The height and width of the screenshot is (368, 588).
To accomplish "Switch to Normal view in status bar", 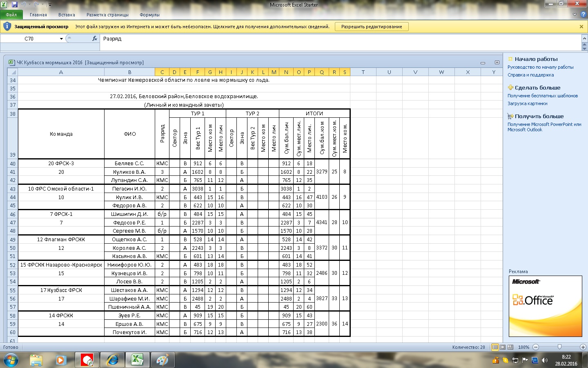I will pyautogui.click(x=495, y=347).
